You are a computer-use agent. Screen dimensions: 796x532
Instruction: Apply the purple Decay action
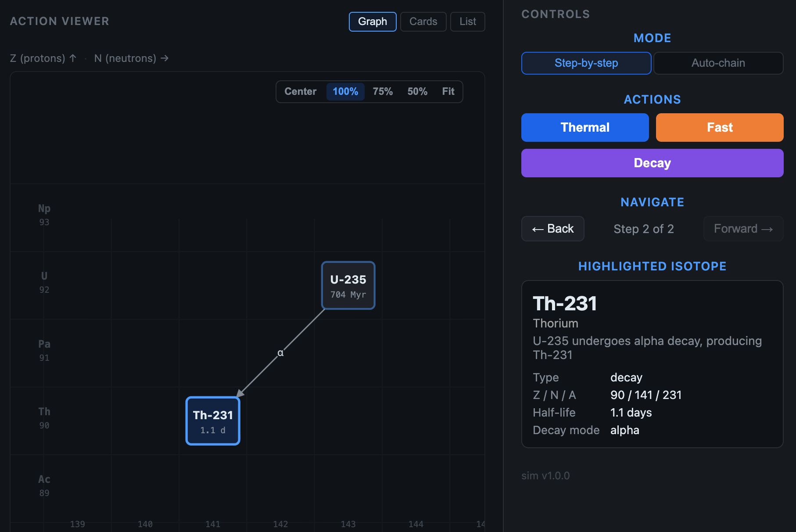pos(653,163)
